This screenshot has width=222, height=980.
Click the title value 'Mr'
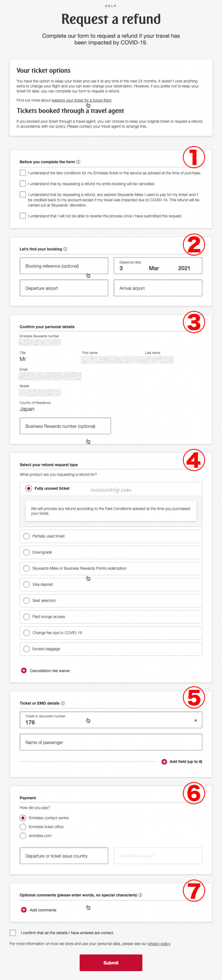tap(23, 359)
